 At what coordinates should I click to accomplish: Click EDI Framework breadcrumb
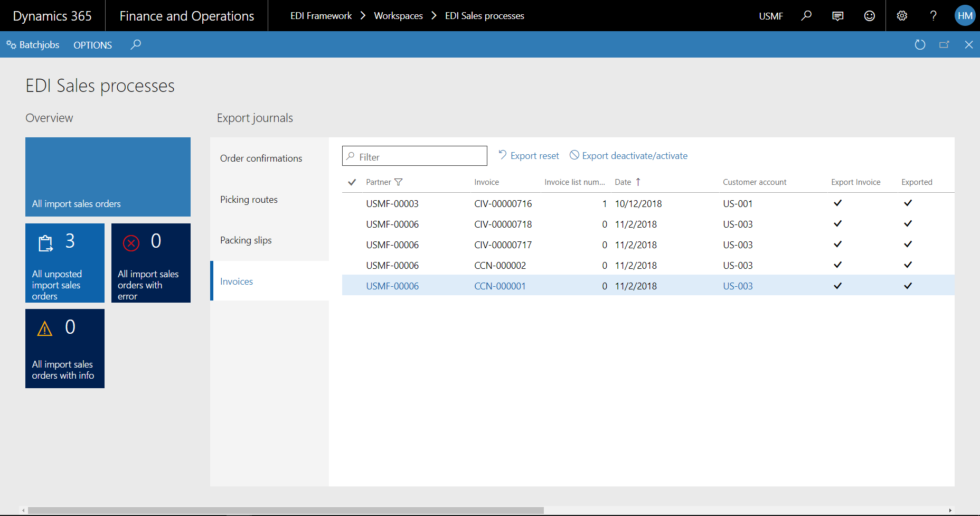pos(321,16)
